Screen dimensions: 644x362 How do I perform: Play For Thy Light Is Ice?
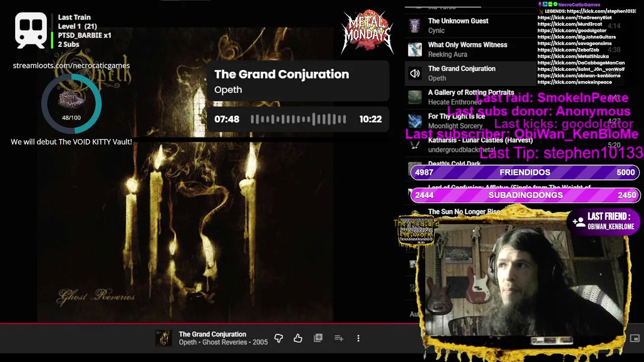456,116
